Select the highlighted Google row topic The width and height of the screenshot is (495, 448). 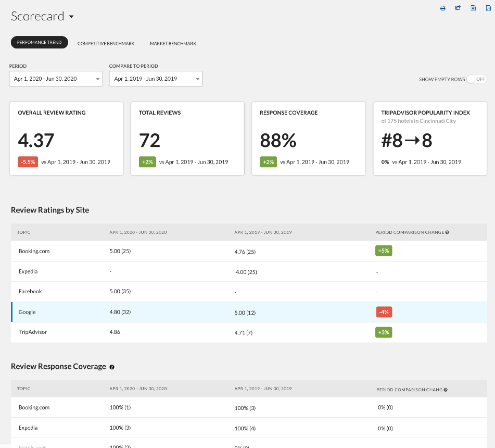27,312
